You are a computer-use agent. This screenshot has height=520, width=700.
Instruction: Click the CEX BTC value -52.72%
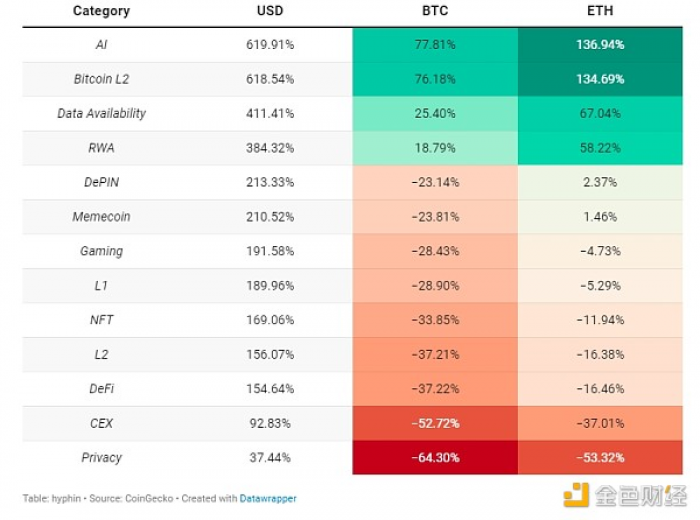pos(435,423)
